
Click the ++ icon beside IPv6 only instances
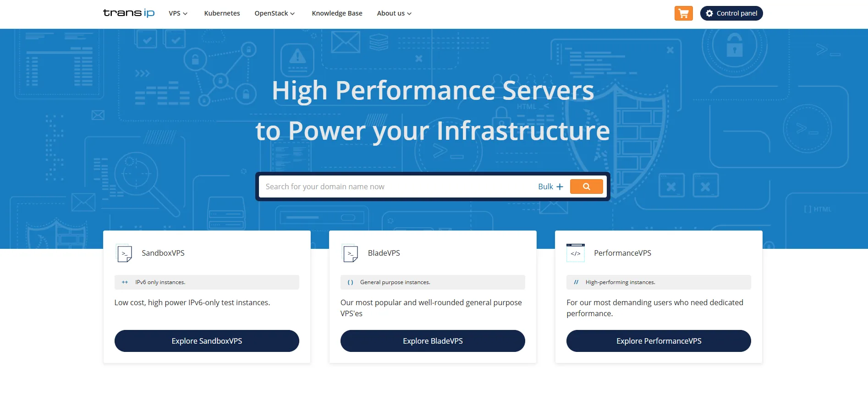(125, 282)
